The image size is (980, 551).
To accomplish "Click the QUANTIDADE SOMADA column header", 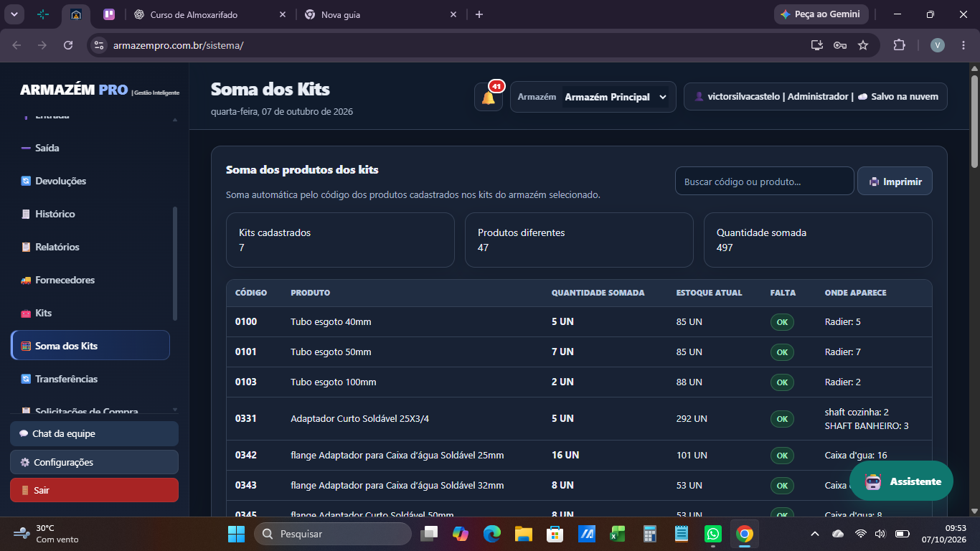I will (598, 293).
